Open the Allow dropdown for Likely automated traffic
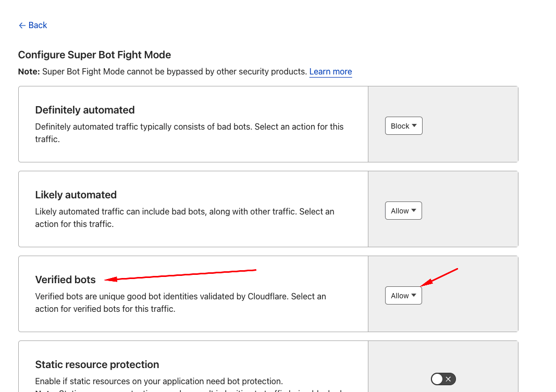556x392 pixels. [403, 210]
